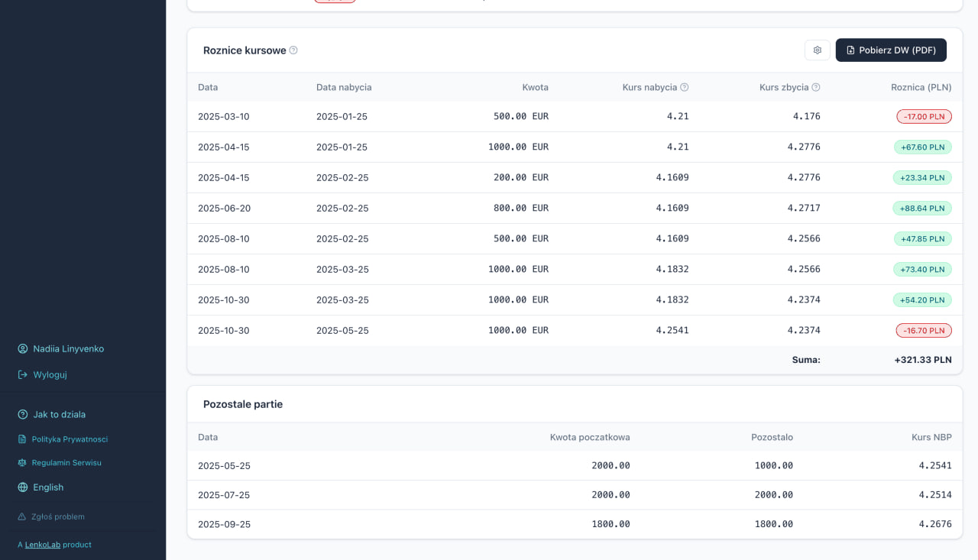Click the -17.00 PLN badge
Viewport: 978px width, 560px height.
(924, 117)
